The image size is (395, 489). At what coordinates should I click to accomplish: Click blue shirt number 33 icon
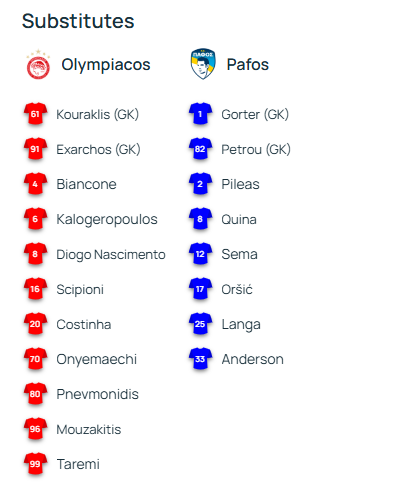click(x=200, y=359)
